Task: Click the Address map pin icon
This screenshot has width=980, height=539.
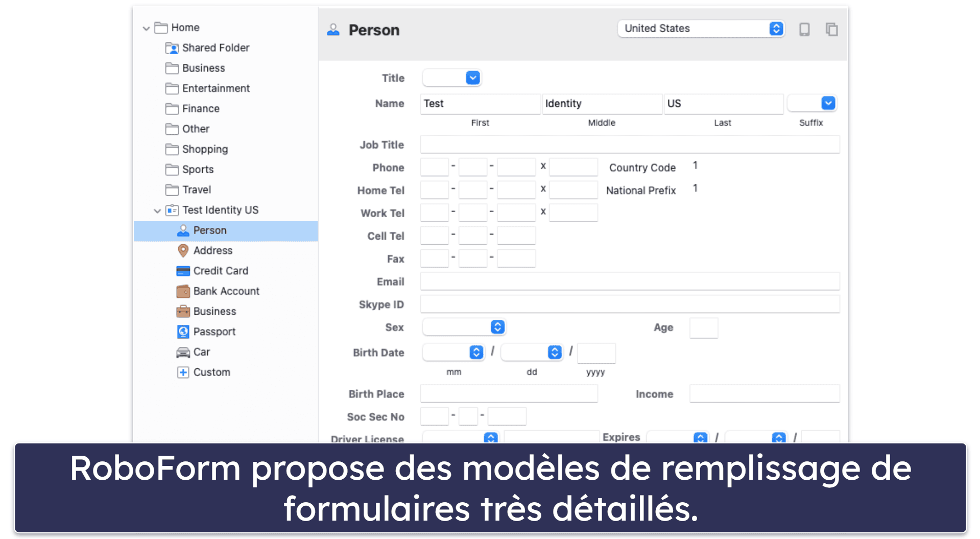Action: (x=183, y=250)
